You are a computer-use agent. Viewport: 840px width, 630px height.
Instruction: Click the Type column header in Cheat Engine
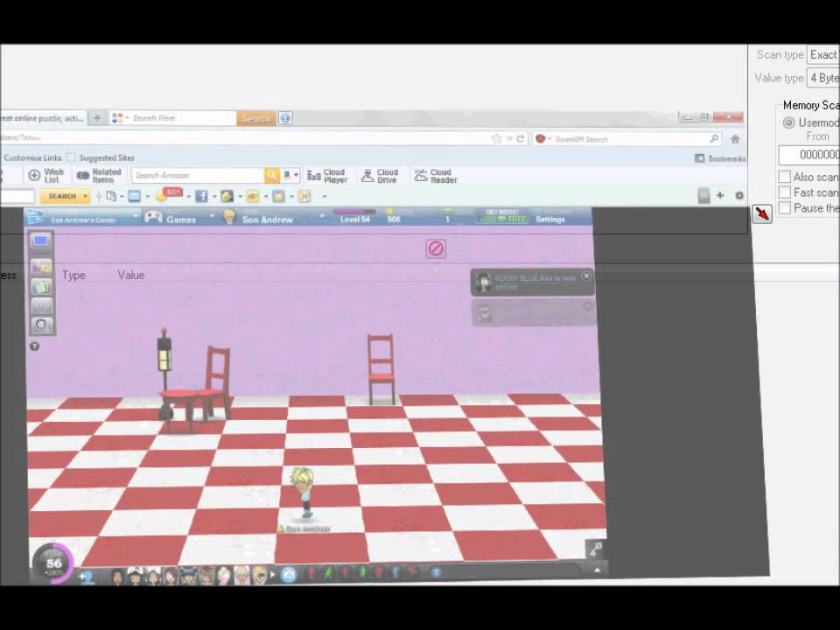(73, 275)
